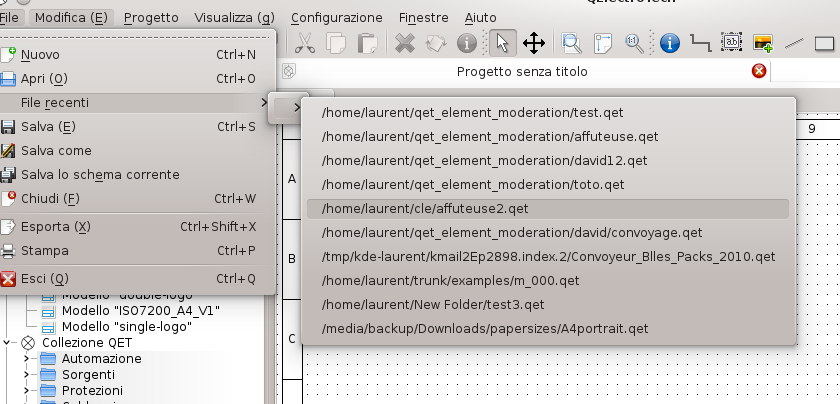Activate the selection pointer tool
840x404 pixels.
point(502,43)
